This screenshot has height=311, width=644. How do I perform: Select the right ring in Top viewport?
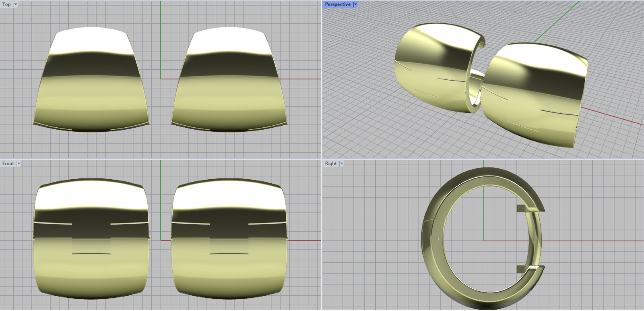(x=229, y=81)
